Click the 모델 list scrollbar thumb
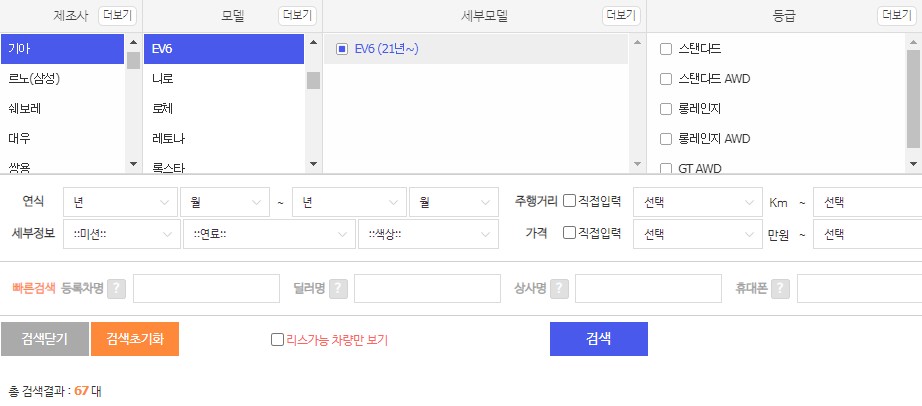 pyautogui.click(x=313, y=81)
